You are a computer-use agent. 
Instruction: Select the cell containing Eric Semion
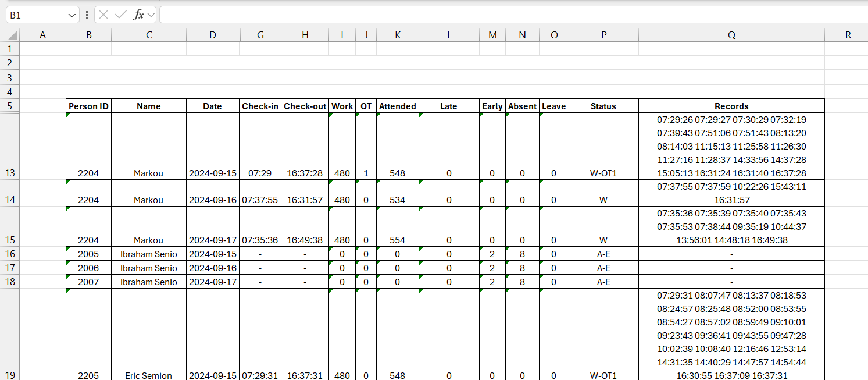pyautogui.click(x=148, y=375)
